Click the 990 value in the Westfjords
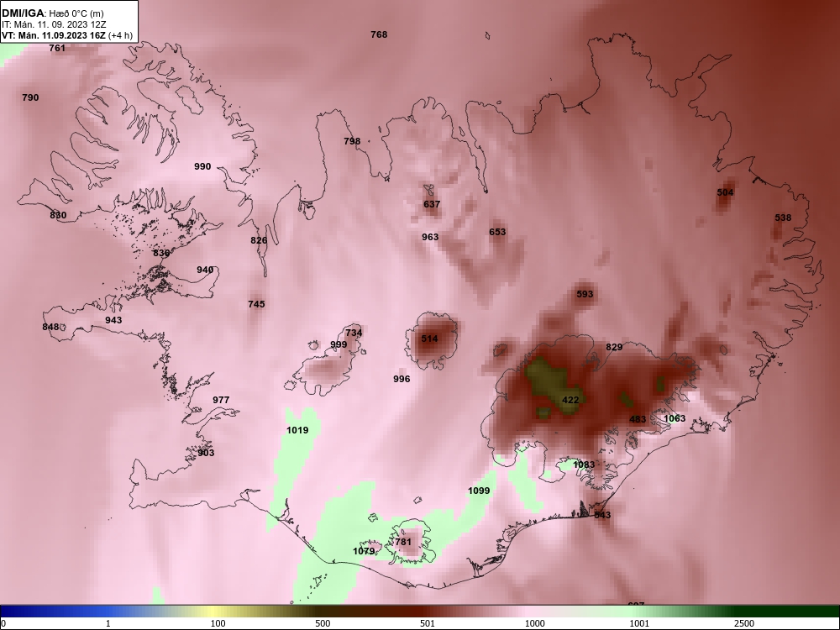840x630 pixels. (202, 166)
